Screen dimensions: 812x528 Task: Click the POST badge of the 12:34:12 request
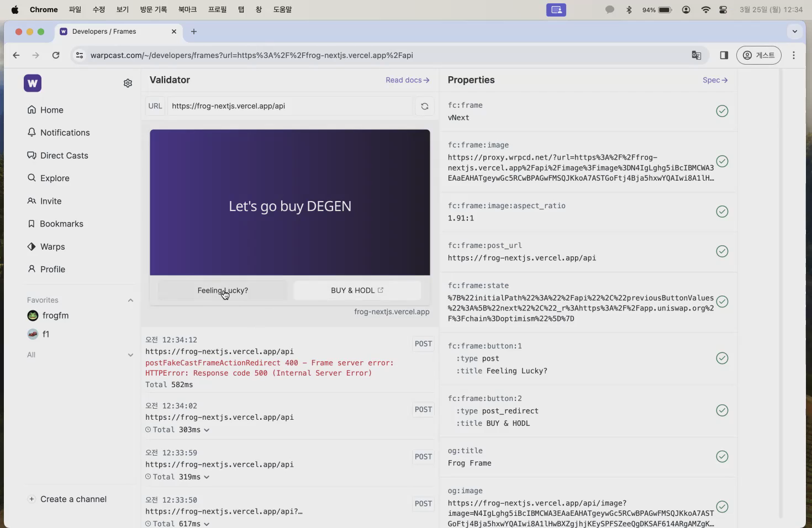pyautogui.click(x=424, y=344)
